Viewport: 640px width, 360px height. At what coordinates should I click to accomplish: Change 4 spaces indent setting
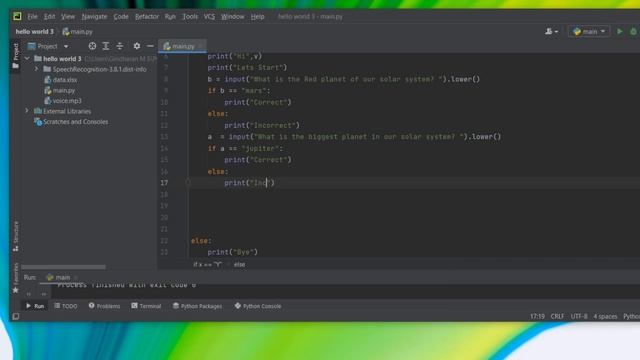click(605, 316)
